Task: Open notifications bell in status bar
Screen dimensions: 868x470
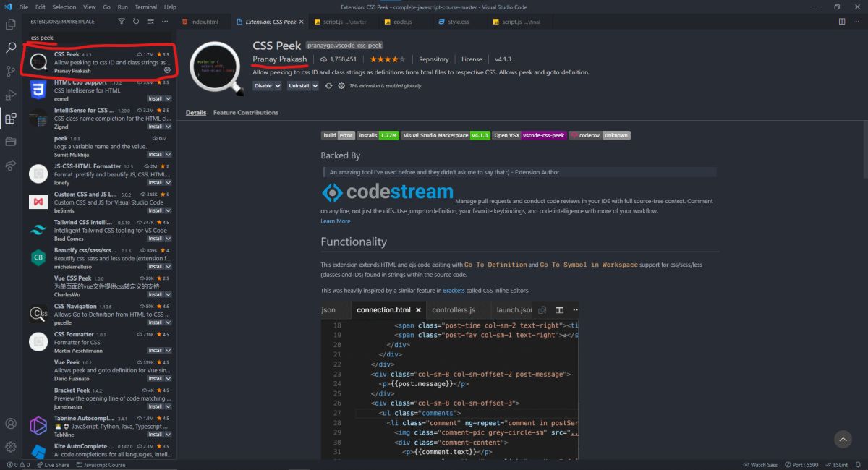Action: click(x=859, y=465)
